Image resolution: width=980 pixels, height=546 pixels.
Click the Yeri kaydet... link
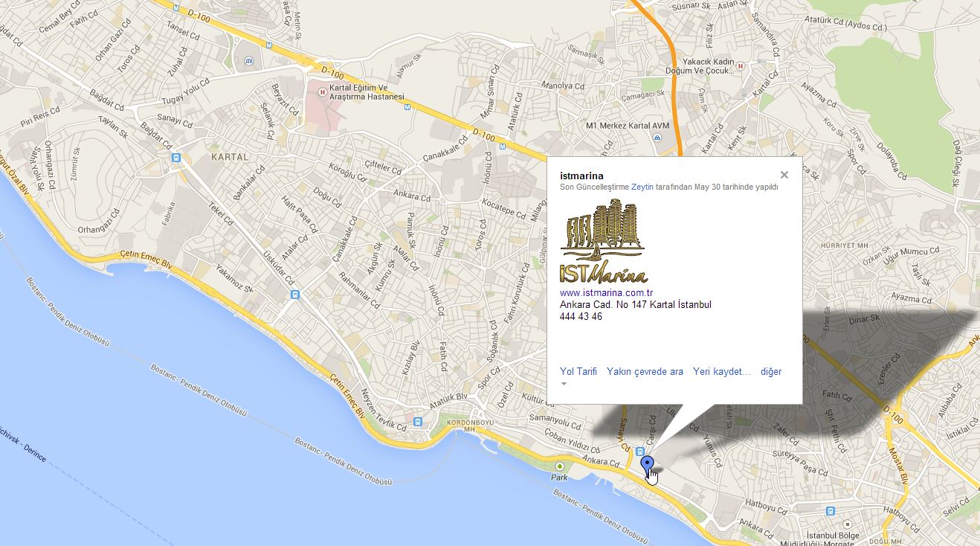click(x=722, y=372)
